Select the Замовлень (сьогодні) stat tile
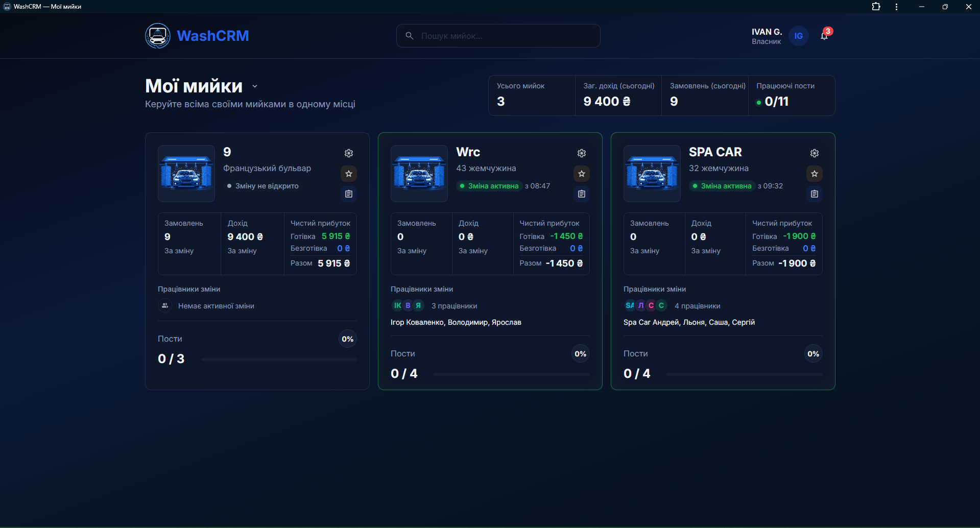This screenshot has height=528, width=980. tap(705, 95)
